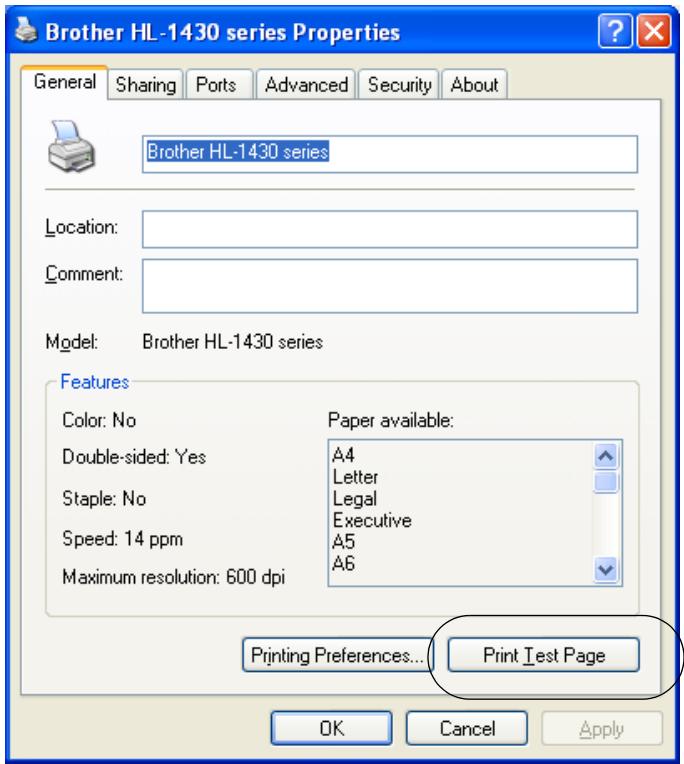
Task: Open the Security tab
Action: 399,85
